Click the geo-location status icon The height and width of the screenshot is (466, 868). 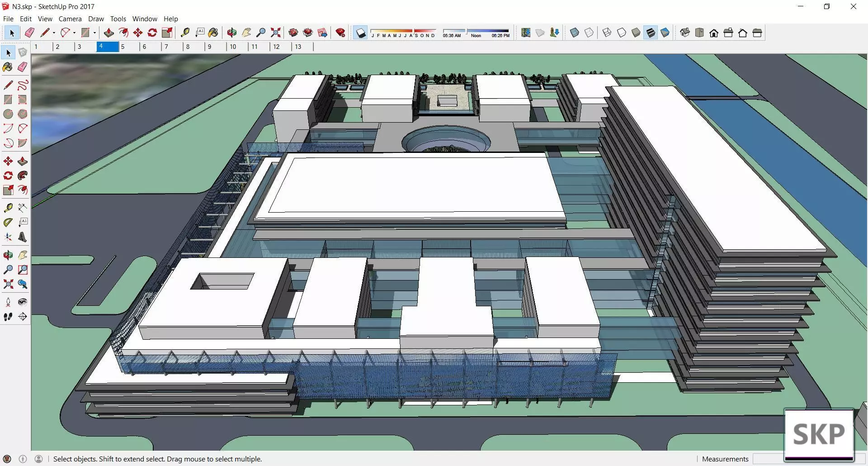pyautogui.click(x=7, y=459)
